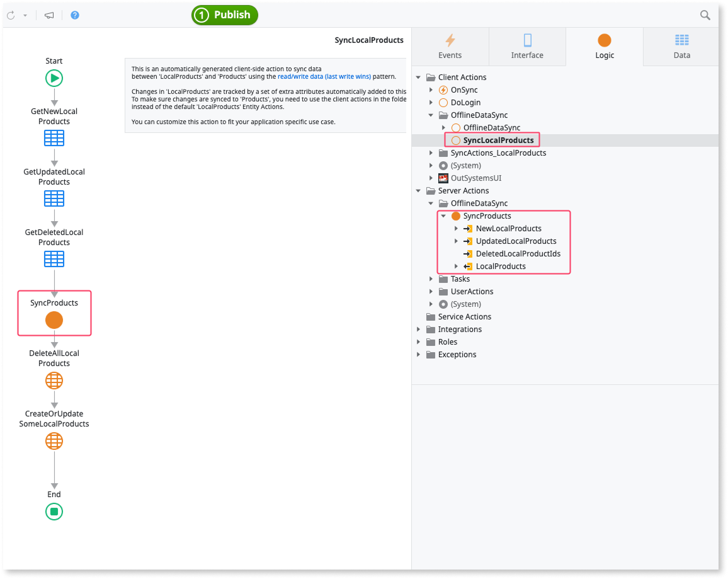This screenshot has width=728, height=579.
Task: Click the search magnifier at top right
Action: point(705,14)
